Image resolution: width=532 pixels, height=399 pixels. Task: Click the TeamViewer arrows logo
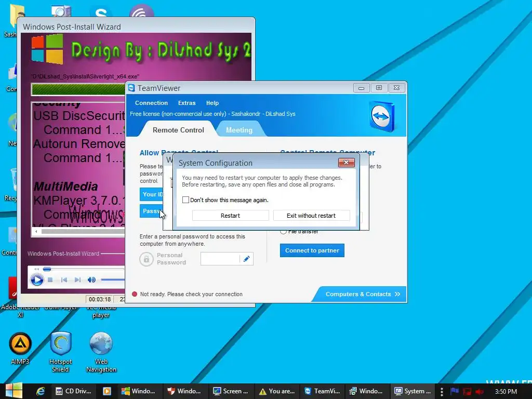coord(382,116)
